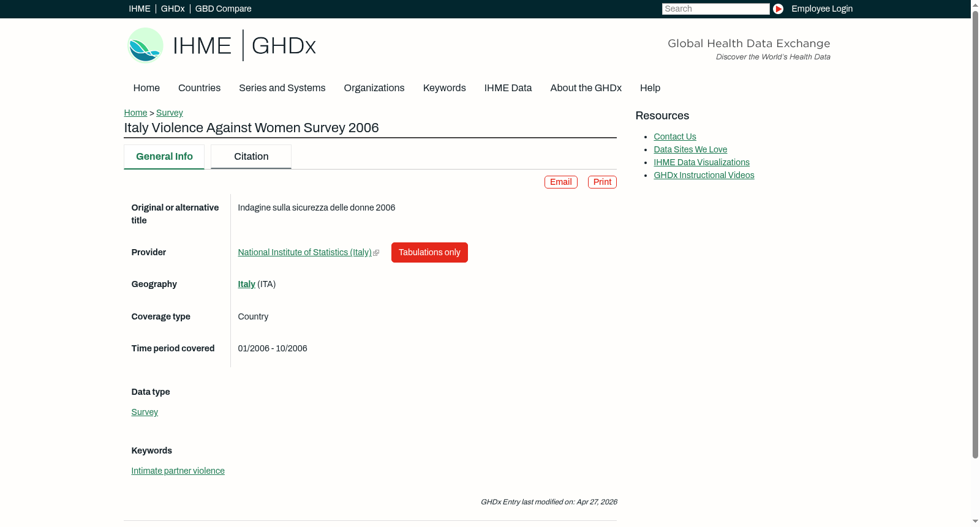This screenshot has height=527, width=980.
Task: Open National Institute of Statistics (Italy) link
Action: click(304, 252)
